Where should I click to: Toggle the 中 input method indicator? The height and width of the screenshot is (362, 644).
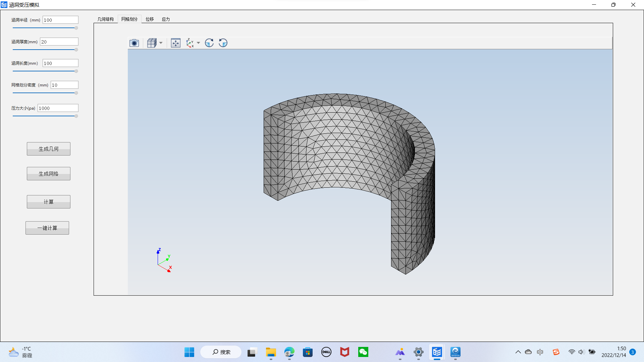540,352
